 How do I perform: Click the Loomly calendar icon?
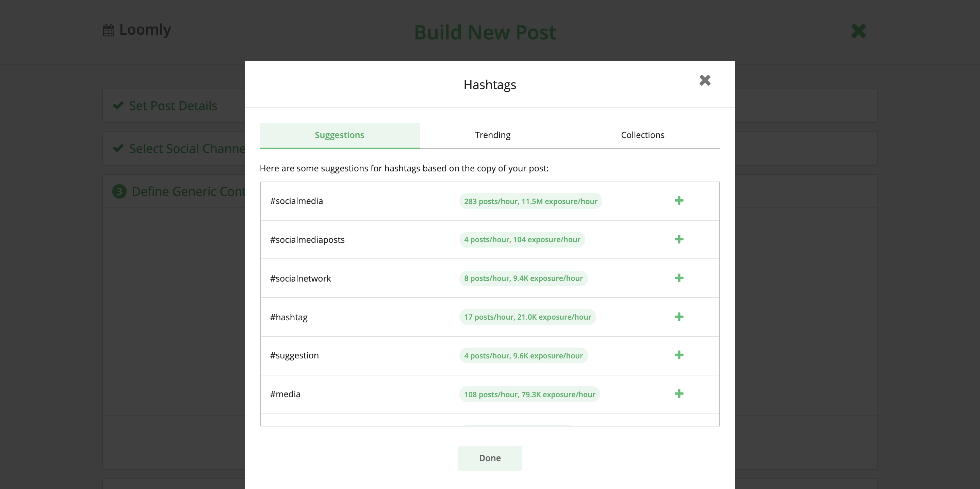point(109,30)
